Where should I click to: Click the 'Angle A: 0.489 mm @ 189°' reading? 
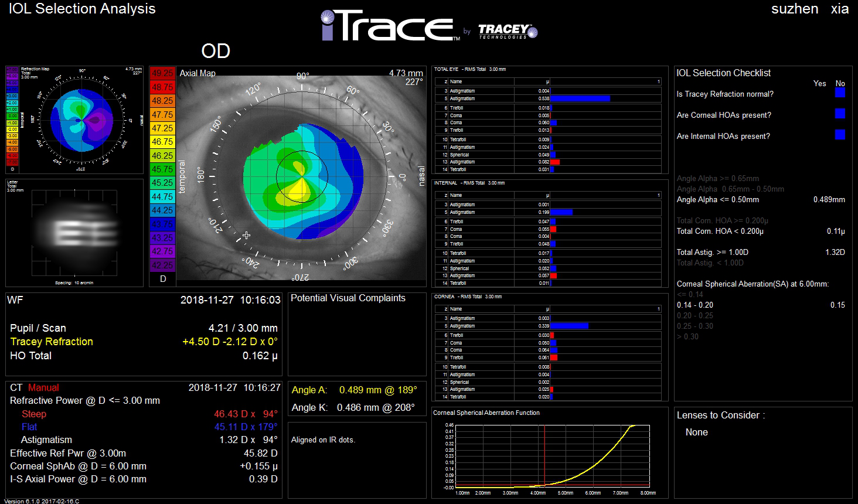point(355,390)
